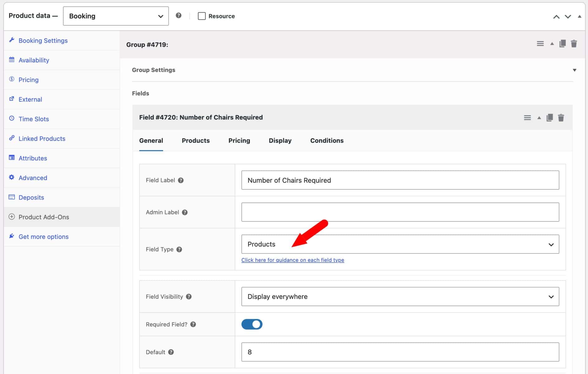Click the dollar icon next to Pricing
Image resolution: width=588 pixels, height=374 pixels.
[x=12, y=79]
